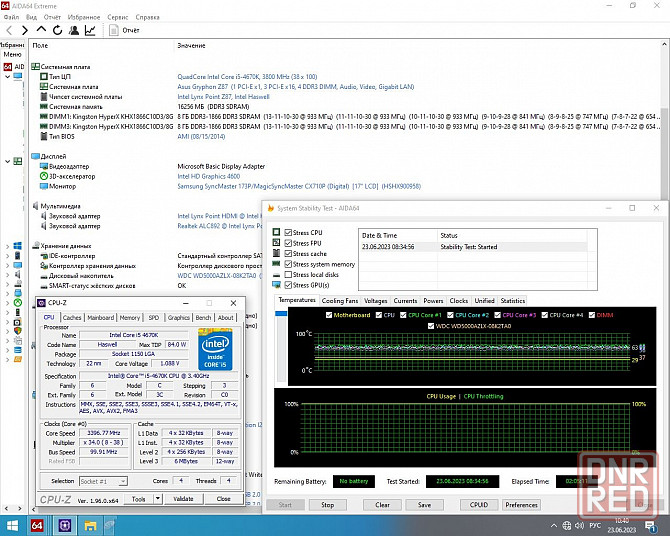This screenshot has height=536, width=670.
Task: Open File Explorer from the taskbar
Action: point(91,525)
